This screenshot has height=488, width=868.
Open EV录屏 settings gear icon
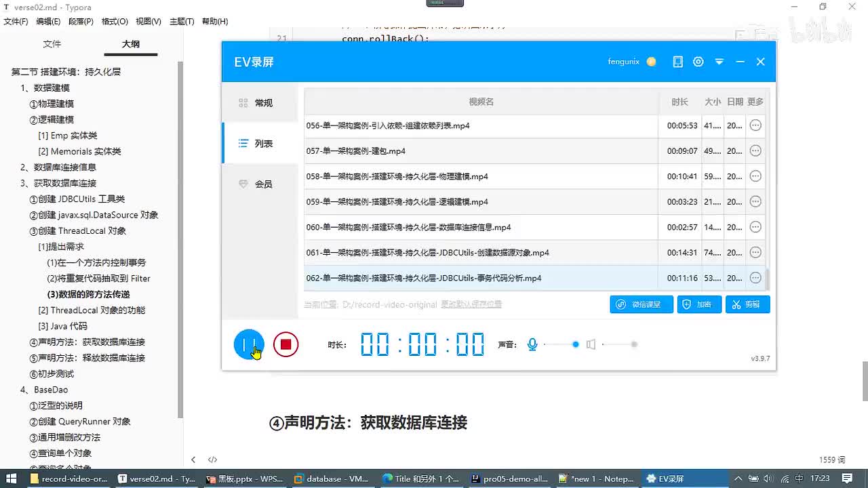click(x=698, y=62)
